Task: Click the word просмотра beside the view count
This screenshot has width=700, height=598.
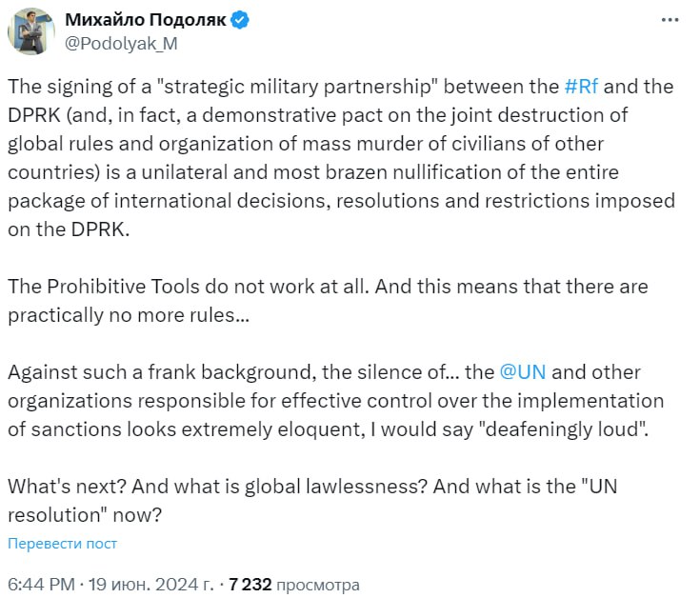Action: (318, 584)
